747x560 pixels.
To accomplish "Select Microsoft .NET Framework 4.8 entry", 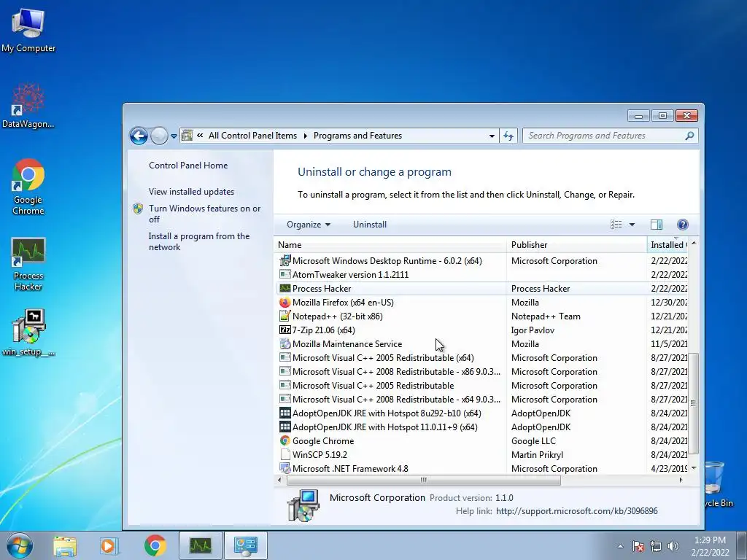I will point(481,468).
